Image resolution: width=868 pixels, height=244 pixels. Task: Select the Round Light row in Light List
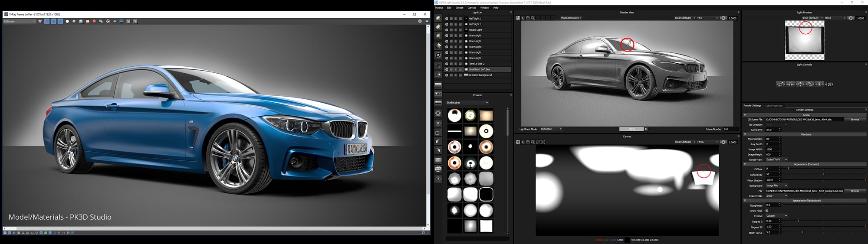(x=477, y=30)
